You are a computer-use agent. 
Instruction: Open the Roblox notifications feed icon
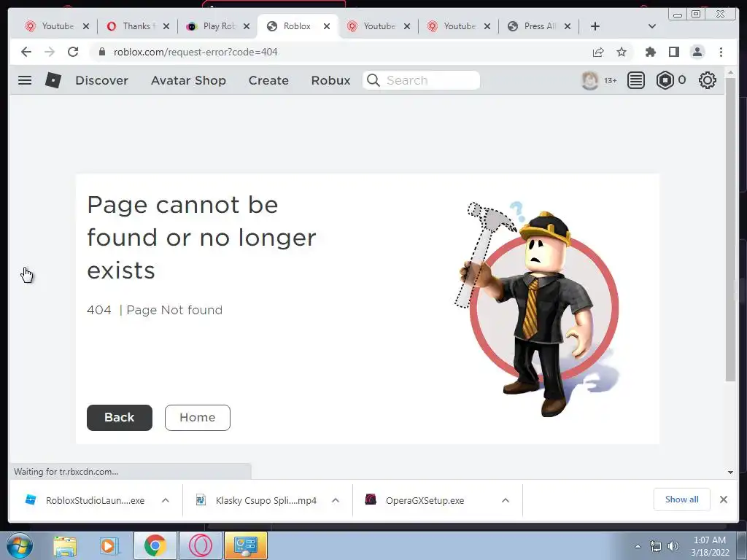pos(635,80)
